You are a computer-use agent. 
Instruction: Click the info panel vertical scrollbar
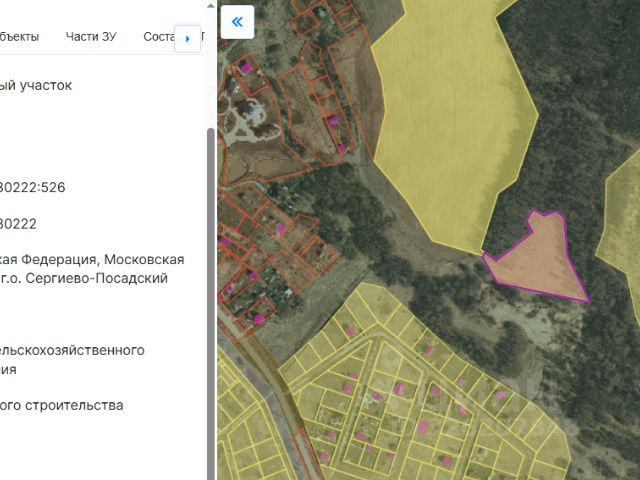pyautogui.click(x=211, y=302)
